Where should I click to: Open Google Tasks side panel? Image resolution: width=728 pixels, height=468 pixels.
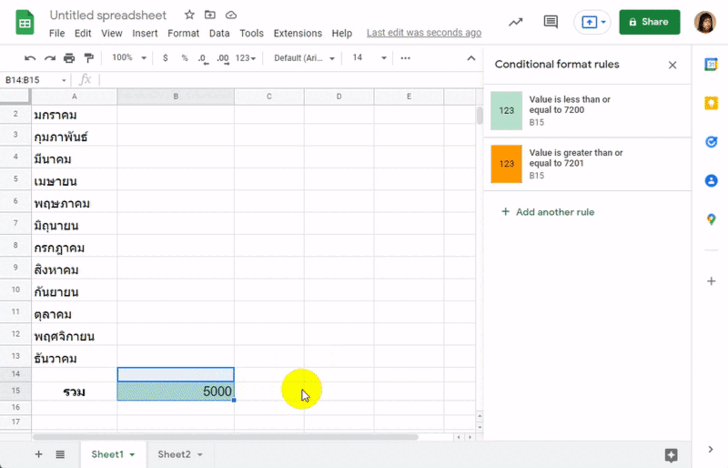click(711, 142)
